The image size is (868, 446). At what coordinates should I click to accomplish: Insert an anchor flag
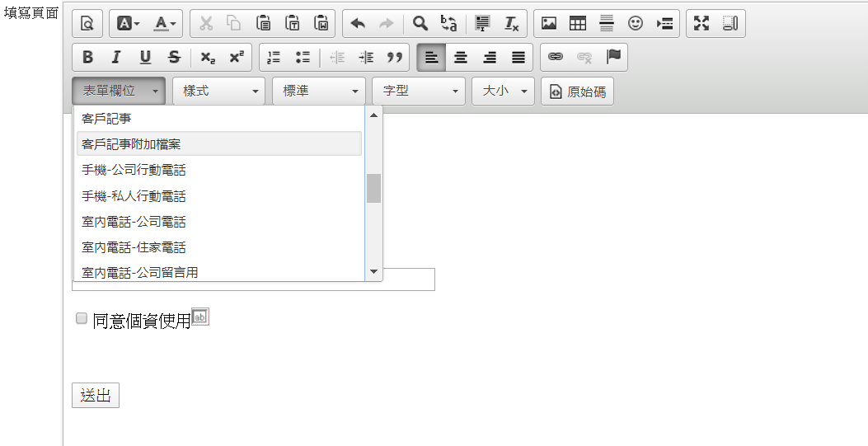(613, 57)
